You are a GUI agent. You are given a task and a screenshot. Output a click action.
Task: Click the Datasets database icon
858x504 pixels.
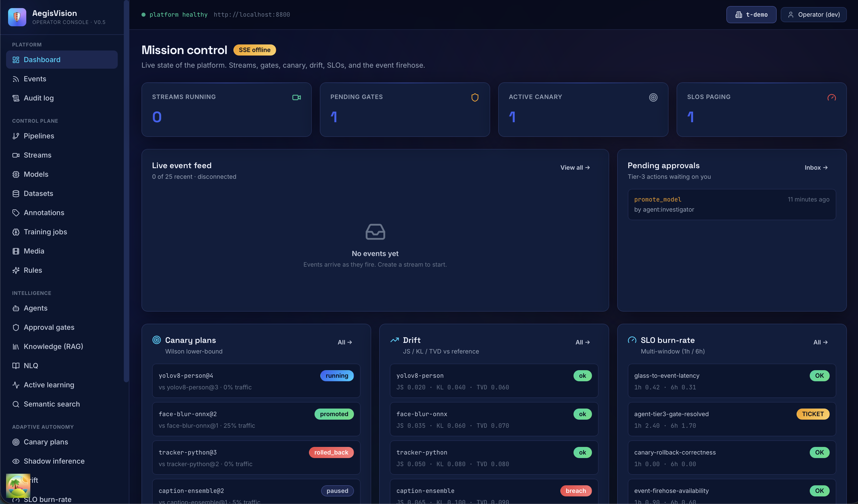coord(16,194)
